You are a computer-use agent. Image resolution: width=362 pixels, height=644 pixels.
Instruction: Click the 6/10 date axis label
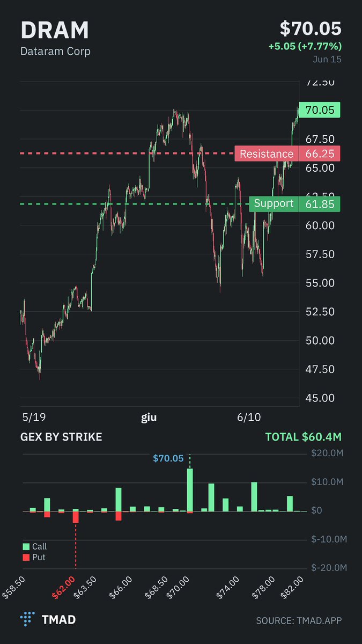248,418
